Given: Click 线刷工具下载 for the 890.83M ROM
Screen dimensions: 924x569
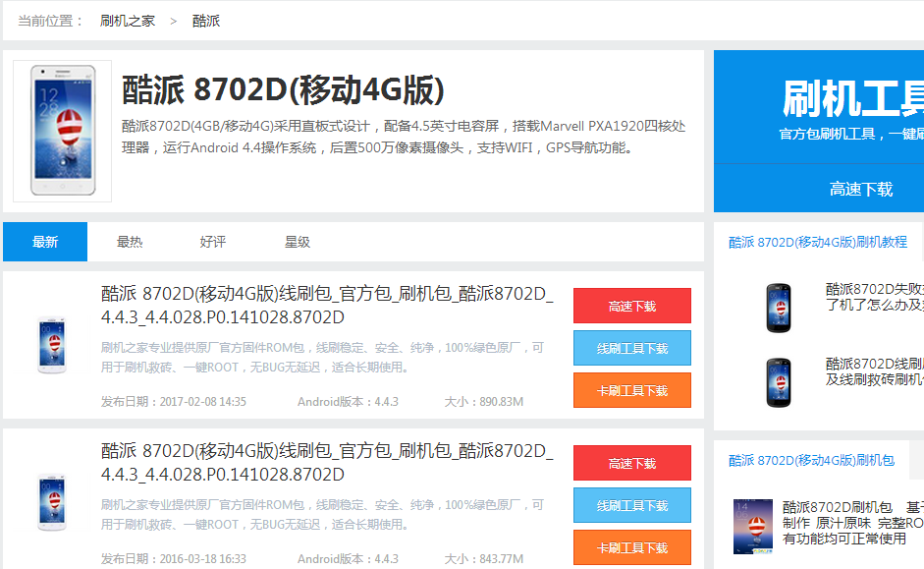Looking at the screenshot, I should pyautogui.click(x=632, y=349).
